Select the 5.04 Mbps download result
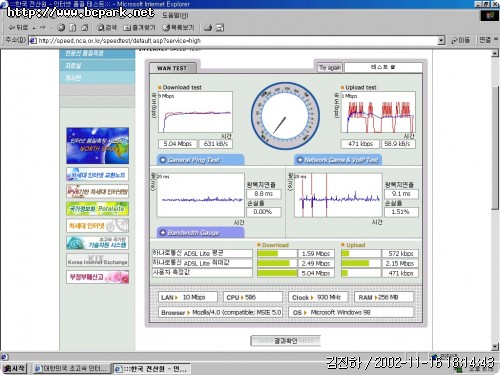Viewport: 500px width, 375px height. tap(178, 144)
